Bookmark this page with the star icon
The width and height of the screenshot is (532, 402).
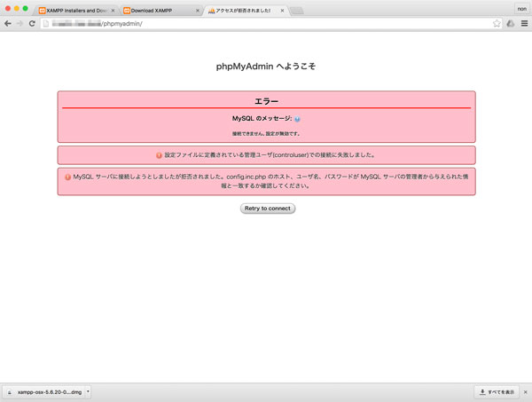pyautogui.click(x=497, y=23)
